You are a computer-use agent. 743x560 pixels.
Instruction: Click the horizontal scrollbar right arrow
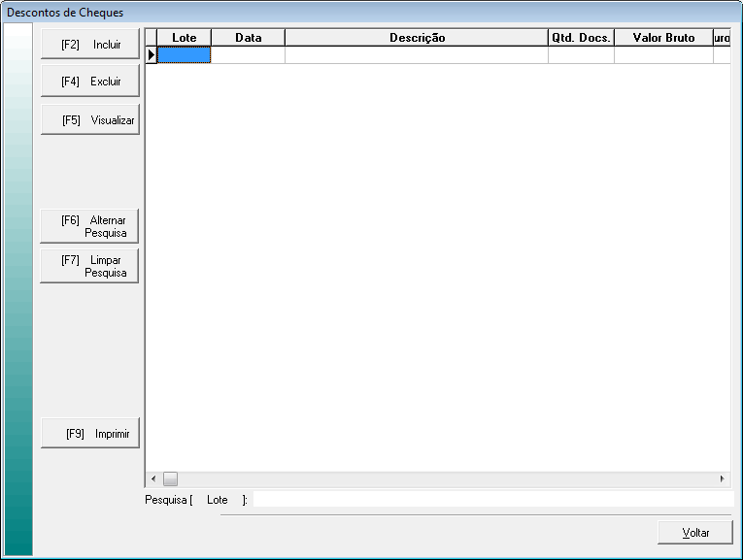[722, 478]
